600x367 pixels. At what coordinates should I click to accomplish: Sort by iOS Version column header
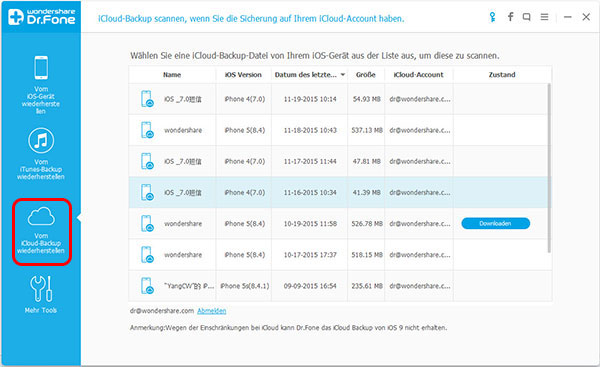click(x=243, y=75)
